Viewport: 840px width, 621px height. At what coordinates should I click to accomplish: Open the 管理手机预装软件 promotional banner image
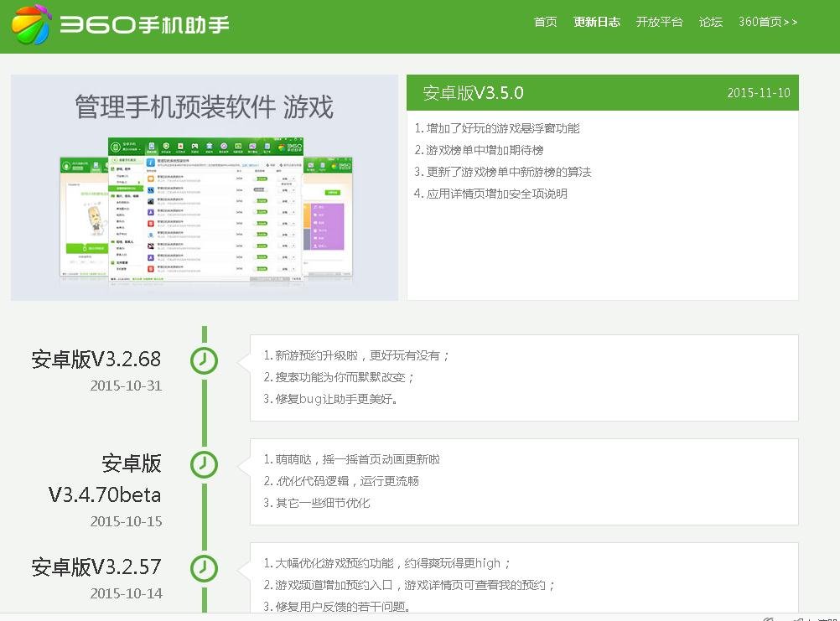pos(204,188)
